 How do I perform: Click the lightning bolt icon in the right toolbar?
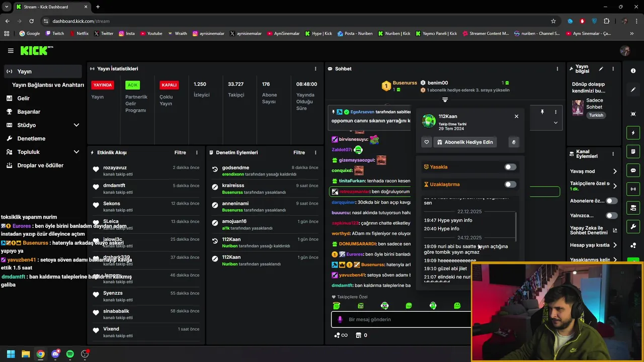[633, 133]
